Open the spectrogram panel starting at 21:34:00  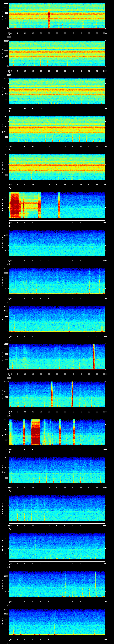(57, 470)
